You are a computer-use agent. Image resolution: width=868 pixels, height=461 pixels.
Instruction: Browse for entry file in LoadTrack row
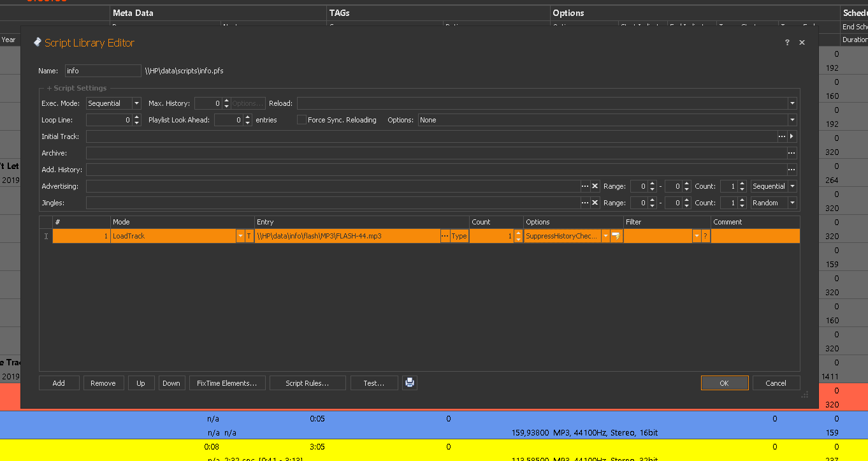click(x=445, y=236)
